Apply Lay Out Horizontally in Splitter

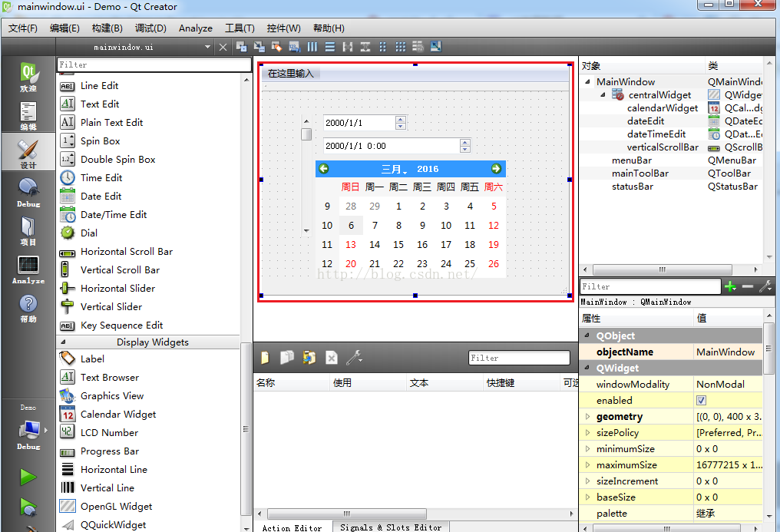coord(348,47)
